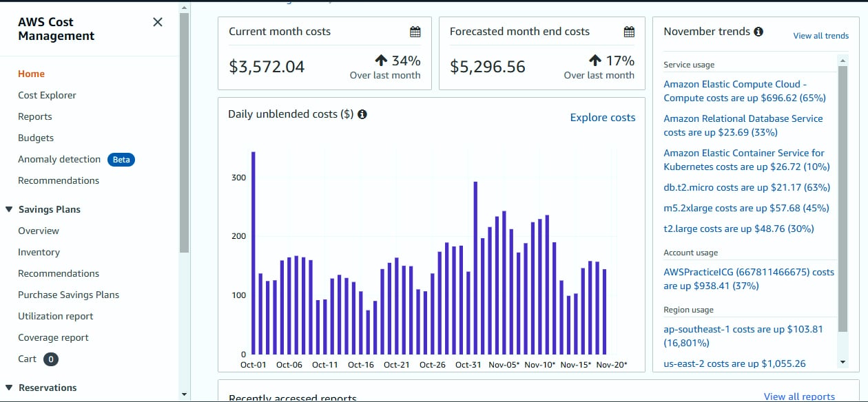868x402 pixels.
Task: Click info icon beside Daily unblended costs
Action: [362, 114]
